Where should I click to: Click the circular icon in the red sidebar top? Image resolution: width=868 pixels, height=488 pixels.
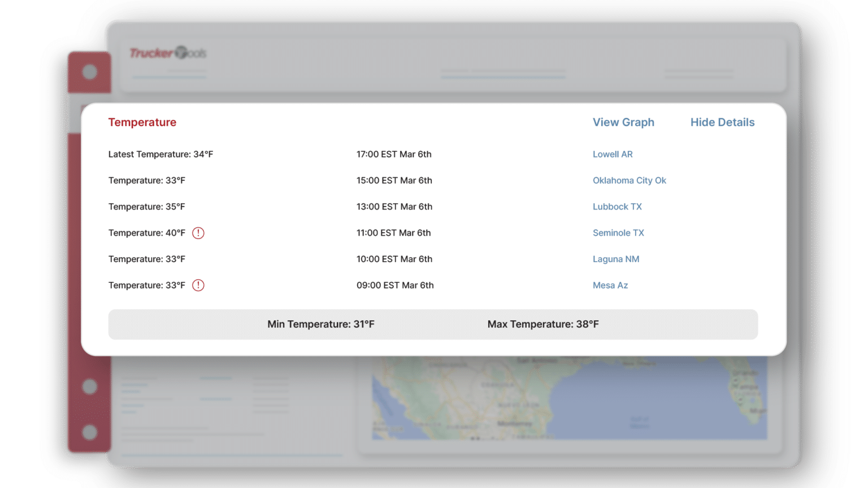click(x=90, y=72)
